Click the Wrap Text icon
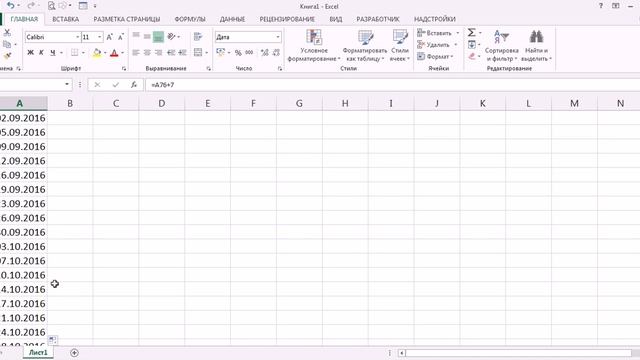 click(198, 37)
